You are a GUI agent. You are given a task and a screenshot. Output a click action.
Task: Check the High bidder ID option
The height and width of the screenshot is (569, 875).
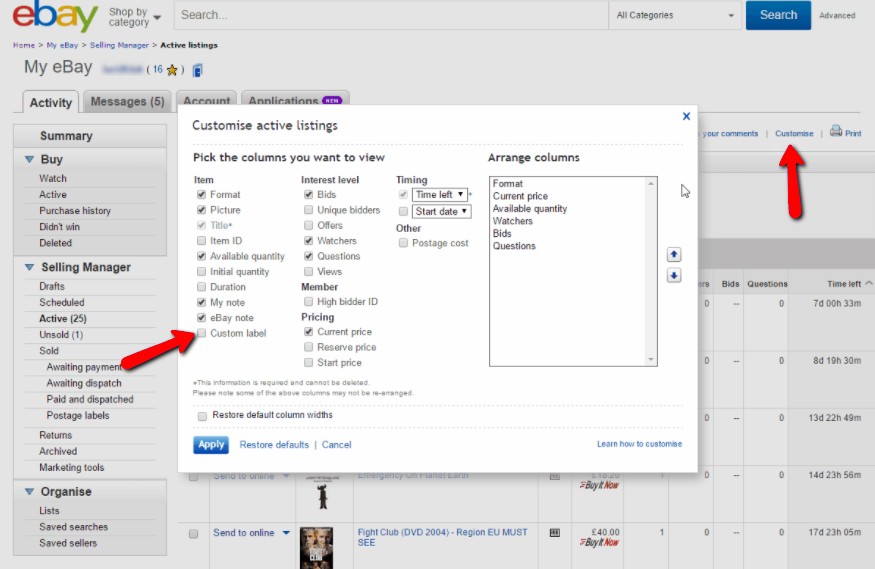click(308, 302)
